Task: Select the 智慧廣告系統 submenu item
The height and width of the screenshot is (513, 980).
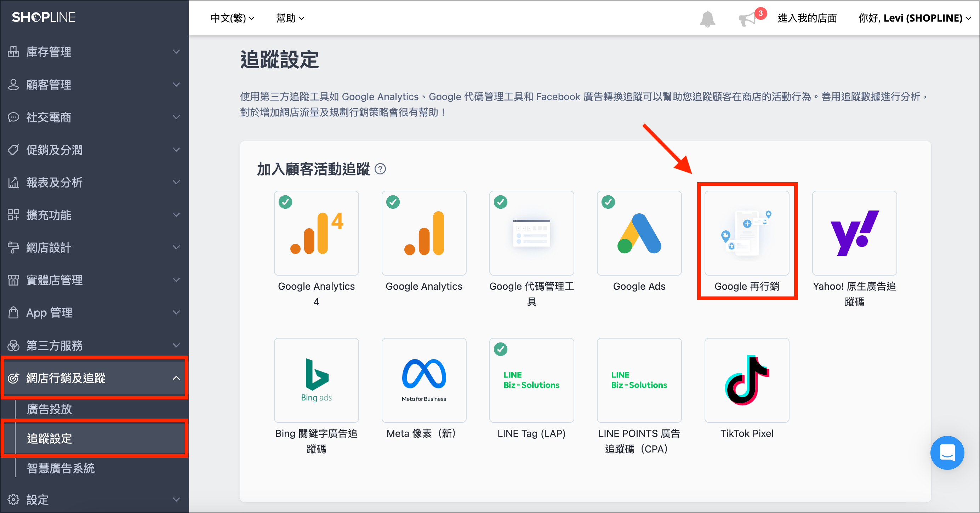Action: pos(61,468)
